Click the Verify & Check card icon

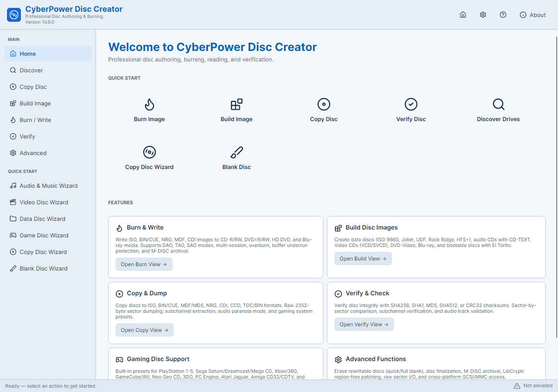(x=338, y=294)
